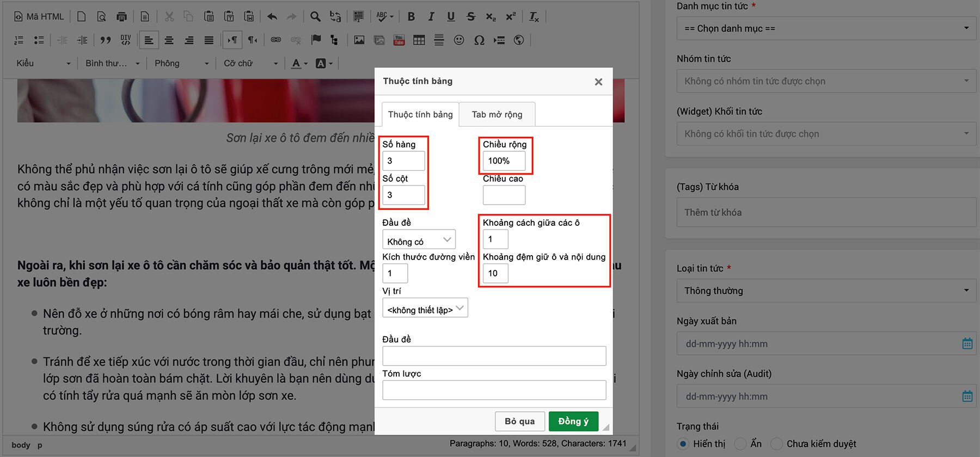Viewport: 980px width, 457px height.
Task: Open the find magnifier tool
Action: tap(315, 16)
